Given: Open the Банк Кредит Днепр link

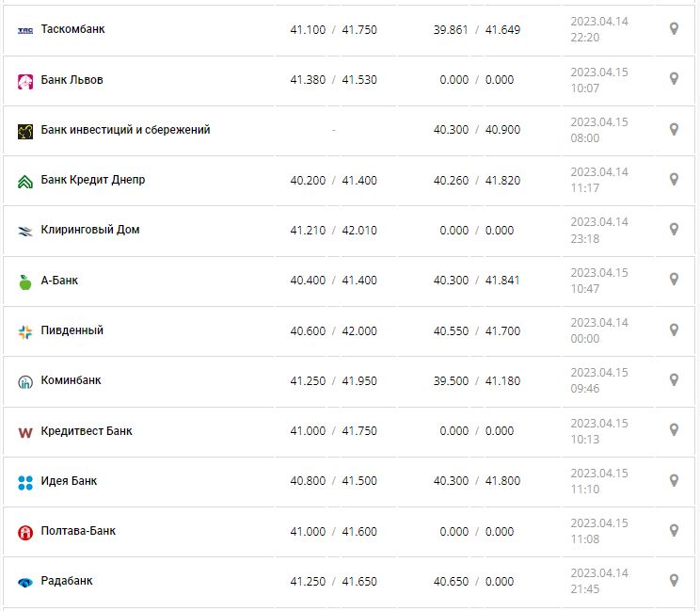Looking at the screenshot, I should pos(93,180).
